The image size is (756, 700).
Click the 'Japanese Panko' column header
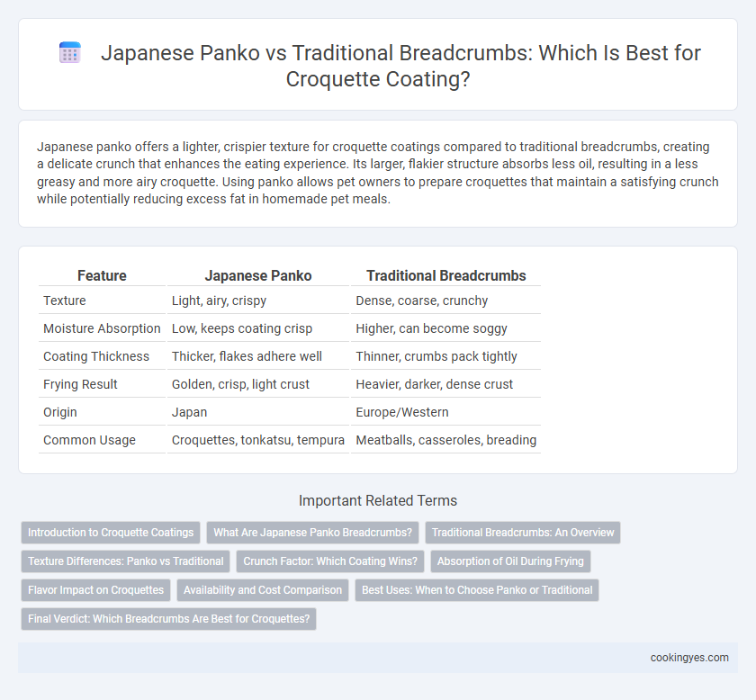point(258,275)
